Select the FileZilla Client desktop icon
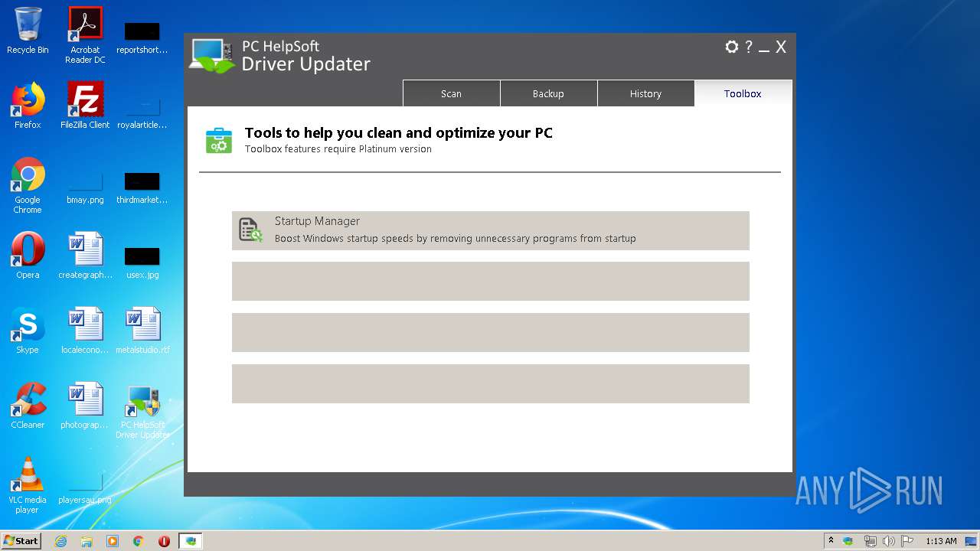The height and width of the screenshot is (551, 980). pyautogui.click(x=85, y=106)
